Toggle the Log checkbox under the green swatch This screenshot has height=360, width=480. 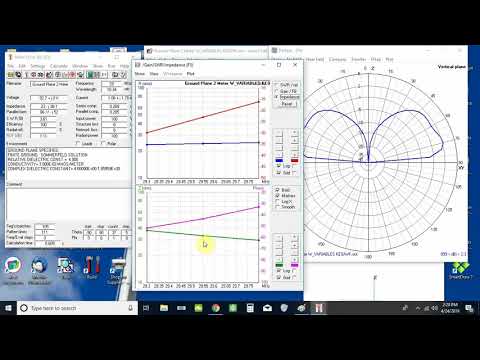coord(279,271)
